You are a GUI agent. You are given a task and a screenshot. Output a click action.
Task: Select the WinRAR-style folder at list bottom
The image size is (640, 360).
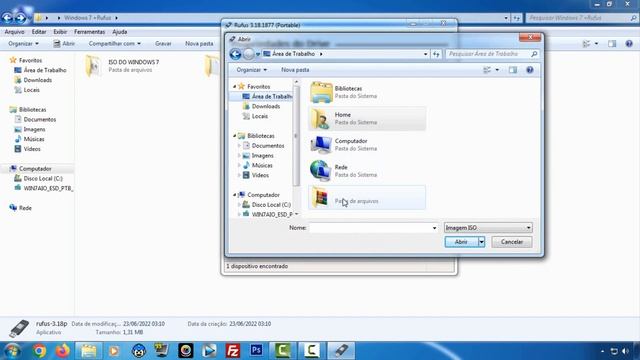point(367,197)
